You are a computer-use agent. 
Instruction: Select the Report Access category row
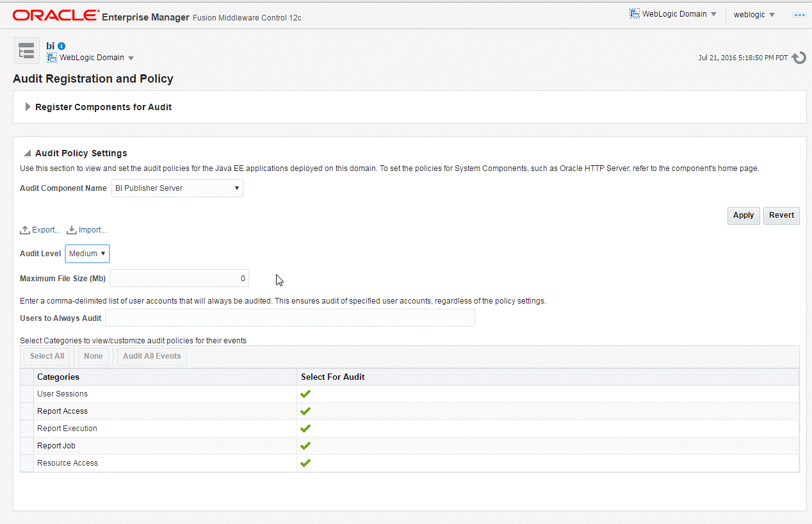point(410,411)
